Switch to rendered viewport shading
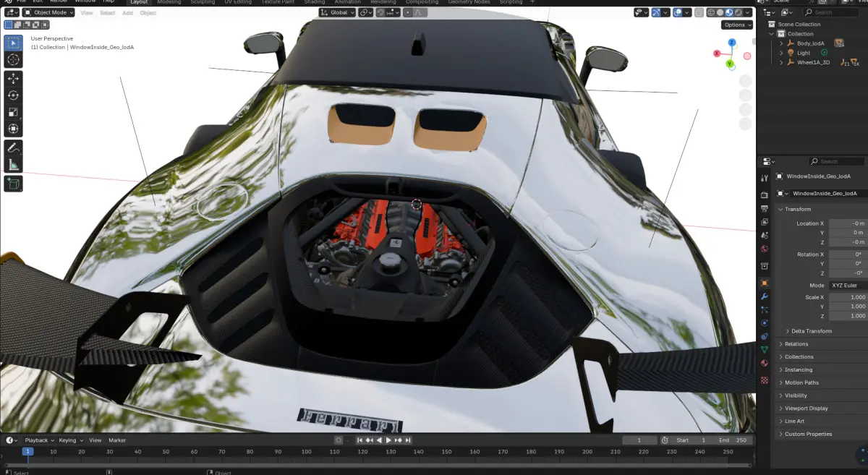Image resolution: width=868 pixels, height=475 pixels. [x=738, y=12]
